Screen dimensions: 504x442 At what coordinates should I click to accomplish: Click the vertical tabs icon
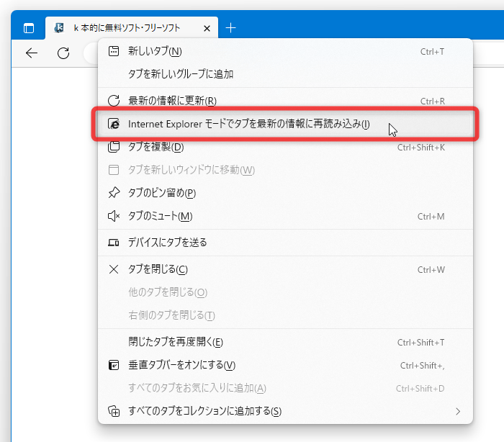pos(114,365)
